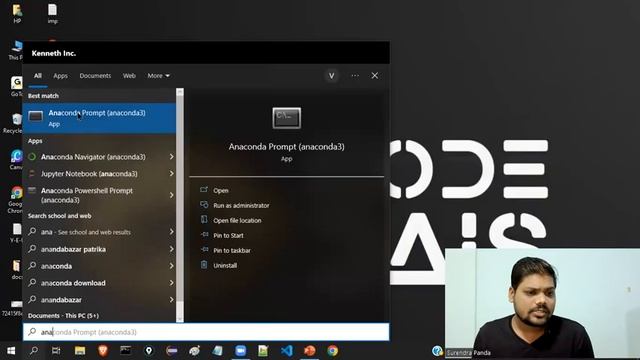Click the Pin to Start pin icon
640x360 pixels.
[x=204, y=235]
